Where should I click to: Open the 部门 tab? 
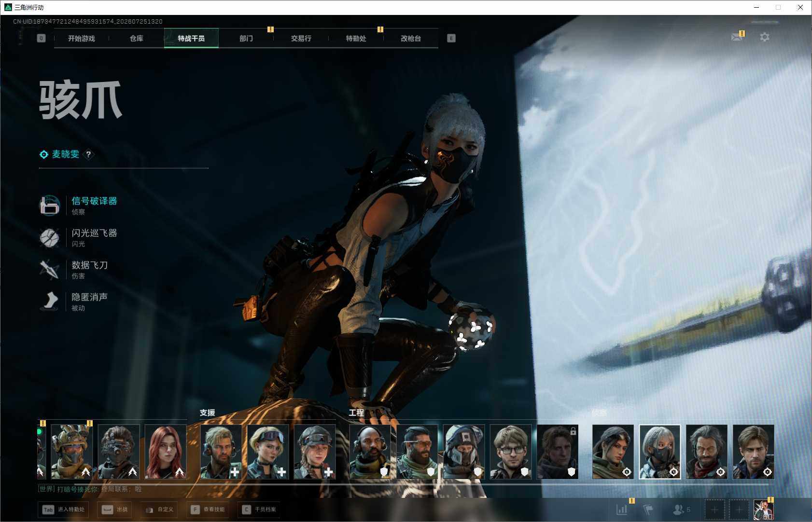[x=246, y=39]
